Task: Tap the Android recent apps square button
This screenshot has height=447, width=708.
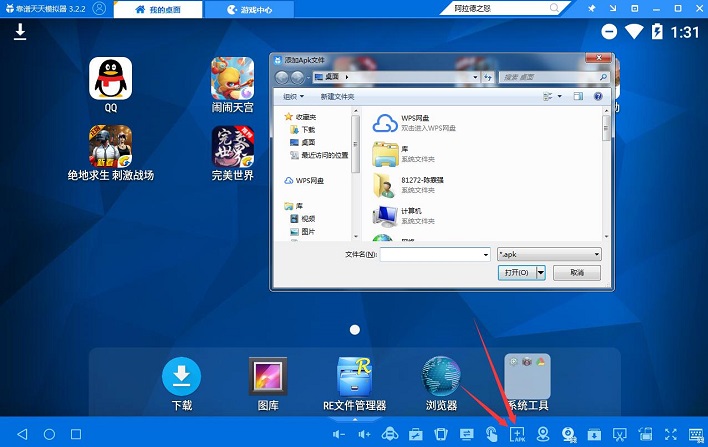Action: tap(76, 434)
